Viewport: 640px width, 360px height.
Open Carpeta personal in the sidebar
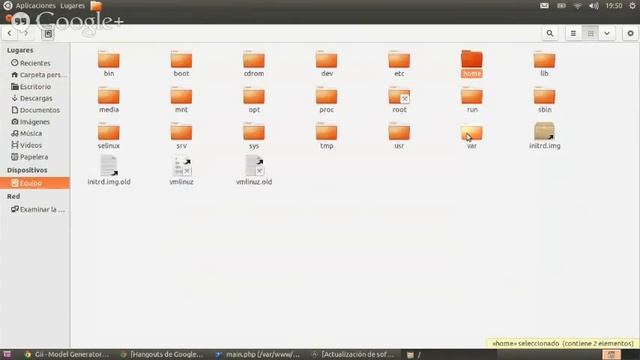(x=35, y=75)
